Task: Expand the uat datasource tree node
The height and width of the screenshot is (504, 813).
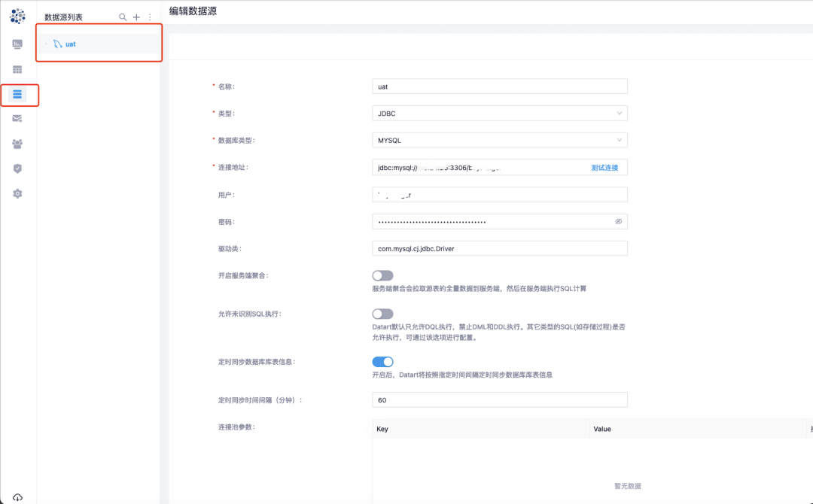Action: pos(45,44)
